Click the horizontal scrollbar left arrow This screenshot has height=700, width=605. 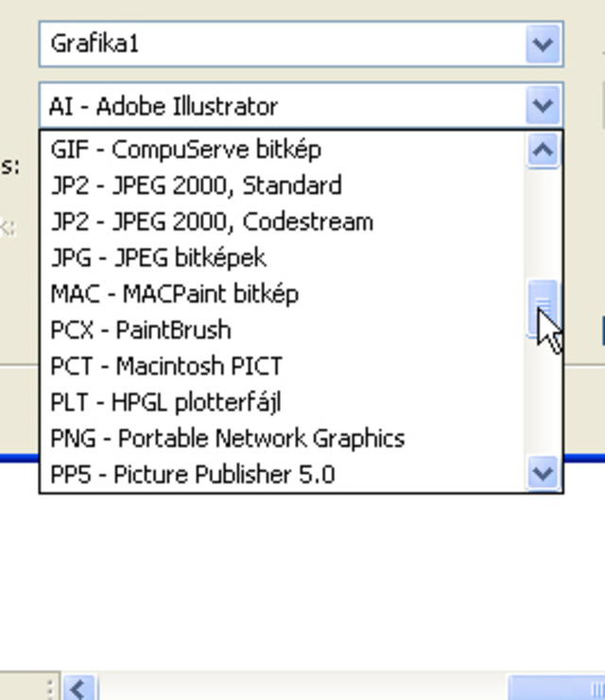79,690
